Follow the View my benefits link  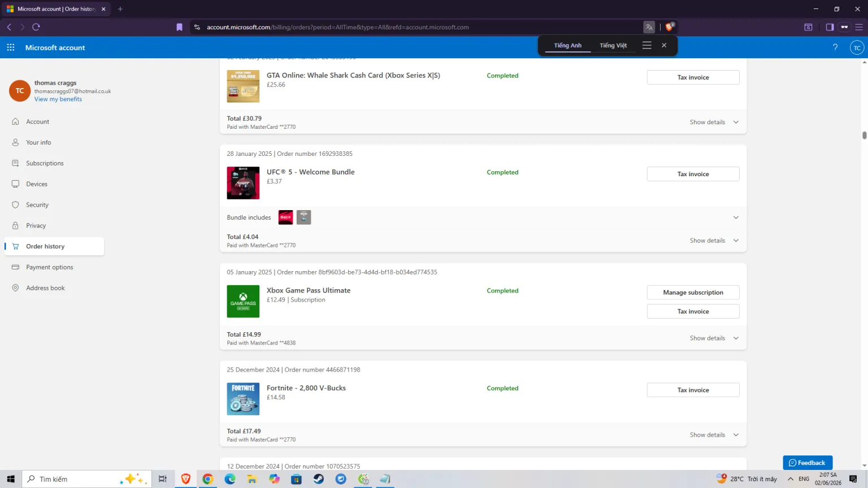(x=58, y=99)
